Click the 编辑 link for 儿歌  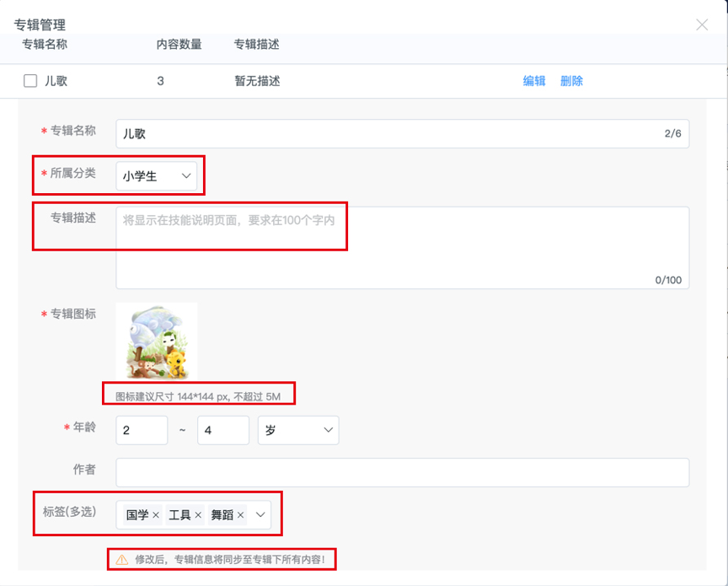(x=534, y=81)
